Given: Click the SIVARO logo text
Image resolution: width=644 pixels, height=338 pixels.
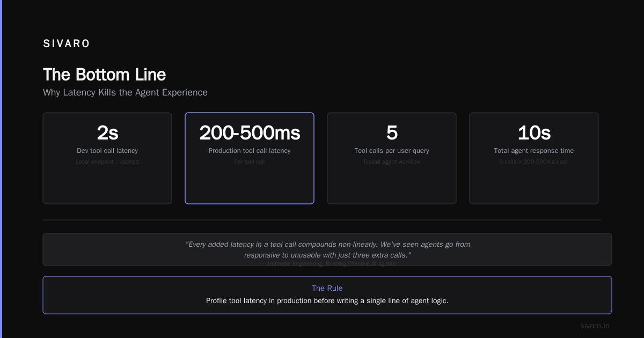Looking at the screenshot, I should (67, 44).
